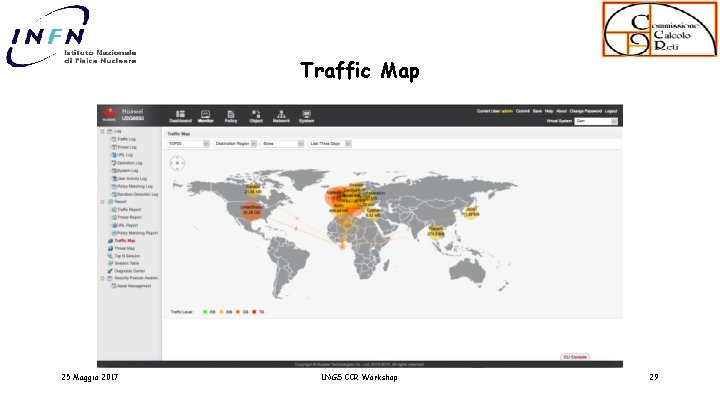
Task: Click the Thailand traffic bubble
Action: click(436, 231)
